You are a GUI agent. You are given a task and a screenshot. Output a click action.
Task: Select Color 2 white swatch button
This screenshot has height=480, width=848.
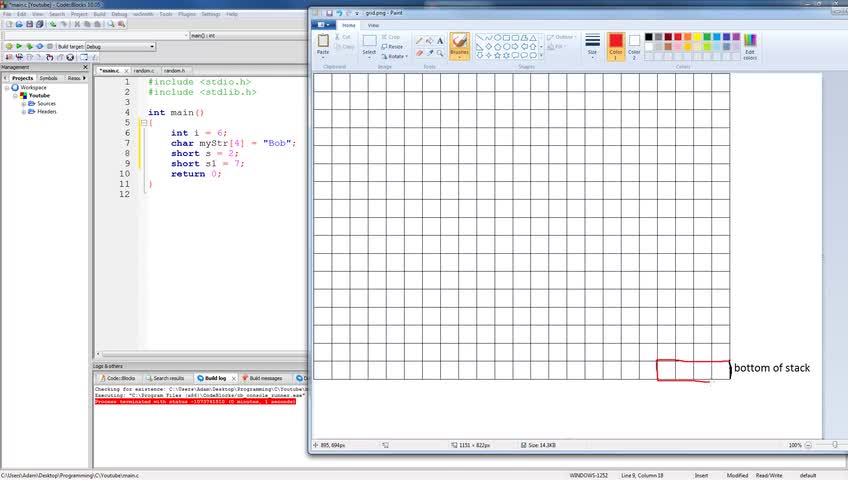634,46
